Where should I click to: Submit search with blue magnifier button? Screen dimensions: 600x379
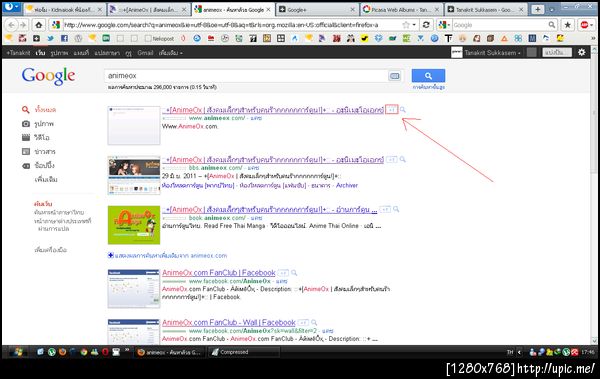tap(428, 76)
